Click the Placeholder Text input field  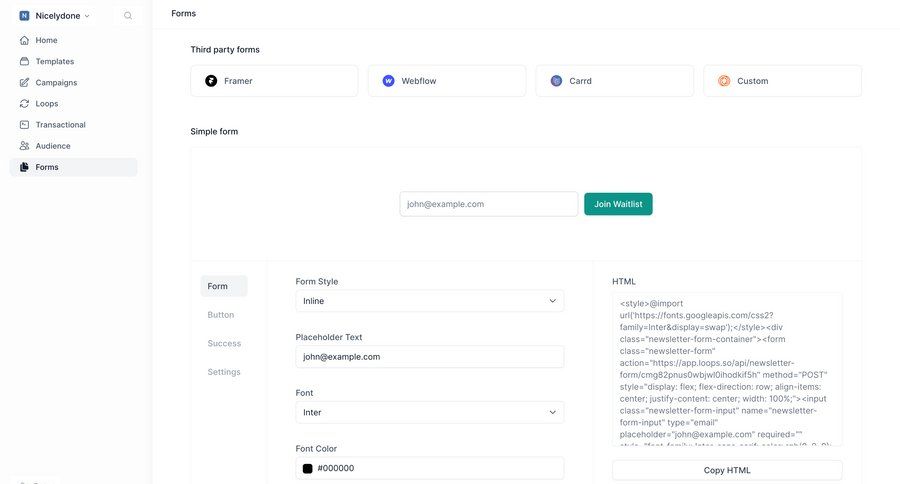tap(429, 357)
